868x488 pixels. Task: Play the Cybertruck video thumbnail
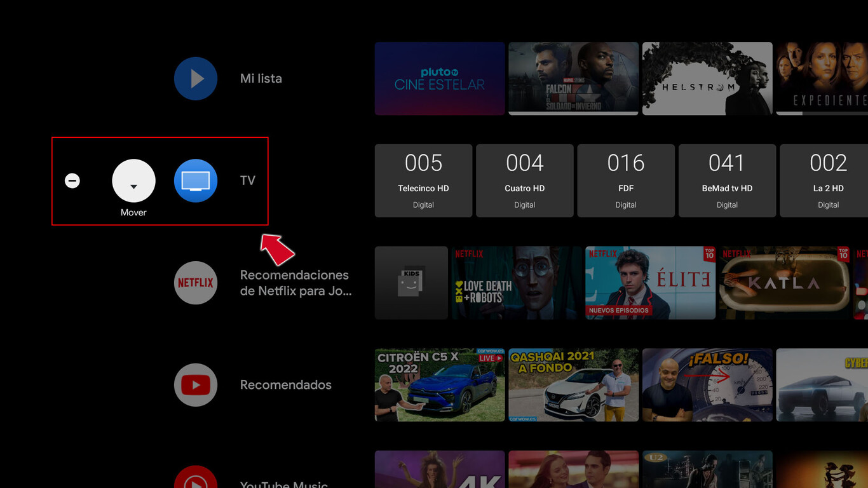click(x=822, y=385)
